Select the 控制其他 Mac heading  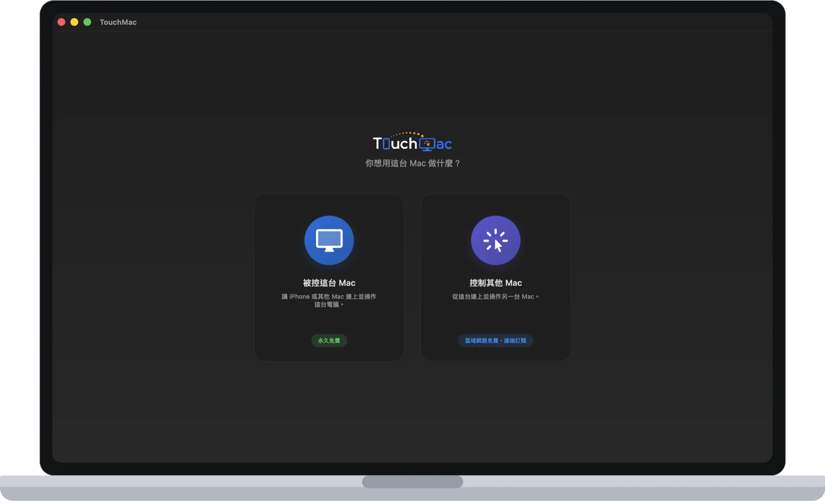(495, 283)
